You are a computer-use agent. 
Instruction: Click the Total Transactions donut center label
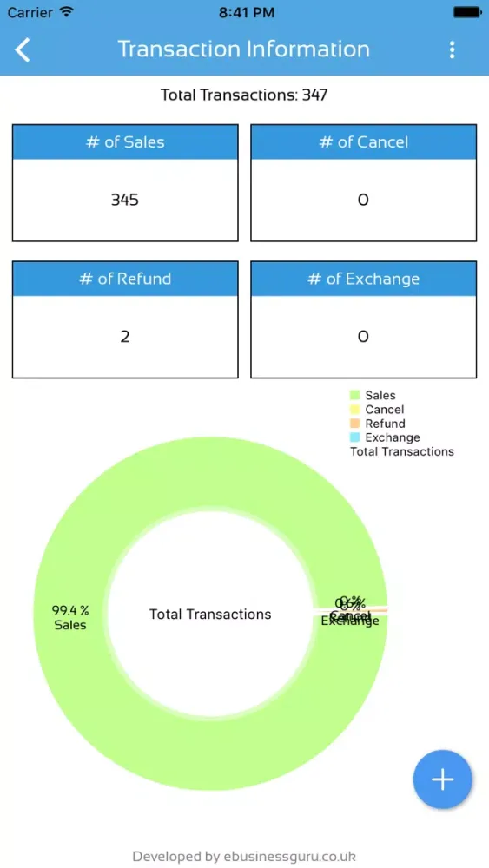tap(210, 615)
